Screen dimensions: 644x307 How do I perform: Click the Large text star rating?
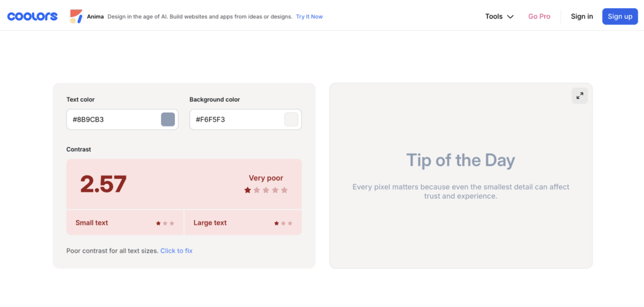coord(283,223)
